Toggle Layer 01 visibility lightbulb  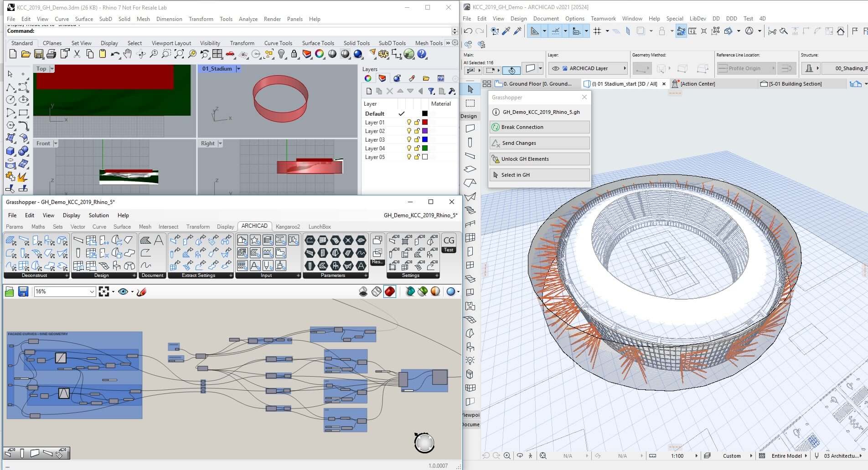(409, 123)
